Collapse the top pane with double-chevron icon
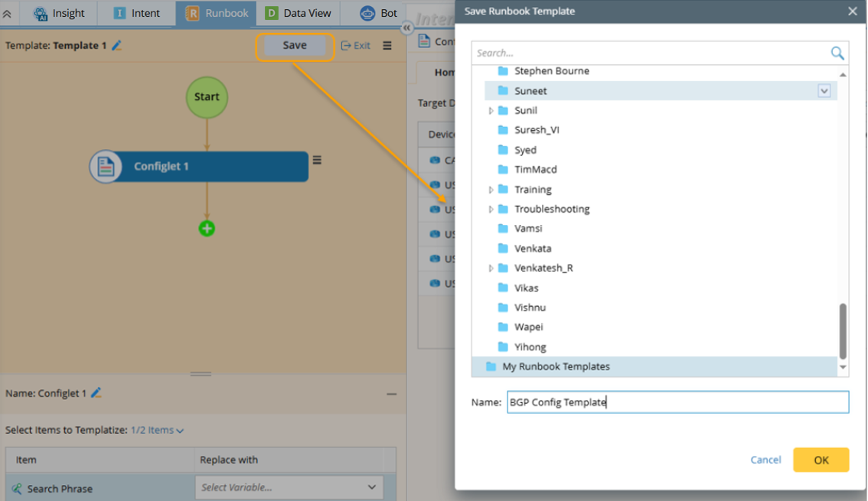The width and height of the screenshot is (868, 501). coord(7,14)
